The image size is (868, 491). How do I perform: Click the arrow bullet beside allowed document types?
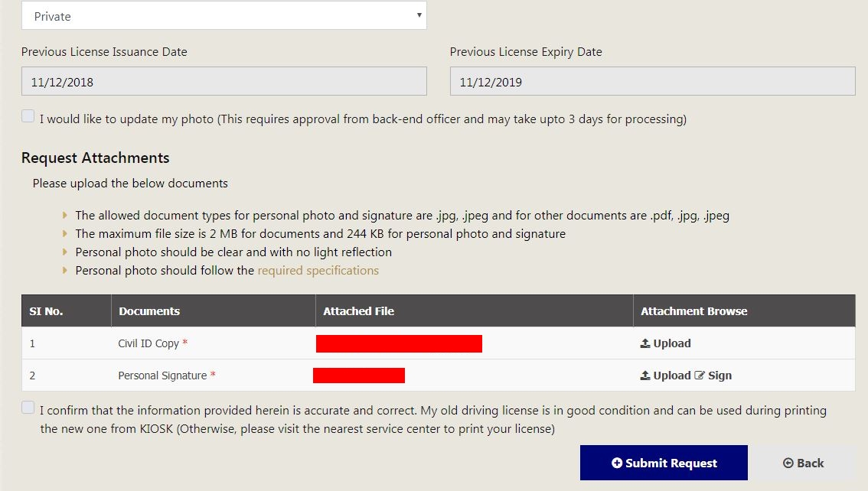(x=65, y=215)
